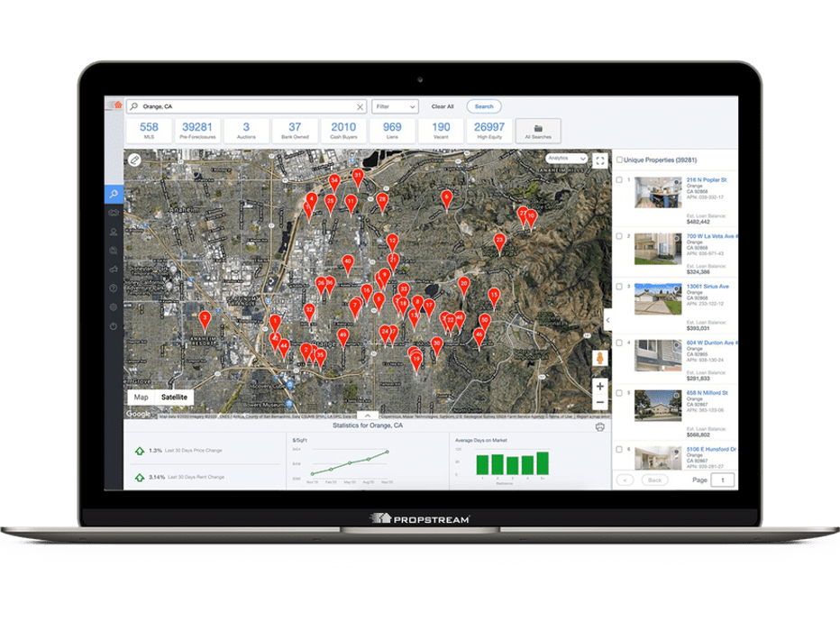Open the marketing megaphone sidebar icon
Image resolution: width=840 pixels, height=631 pixels.
click(x=114, y=270)
